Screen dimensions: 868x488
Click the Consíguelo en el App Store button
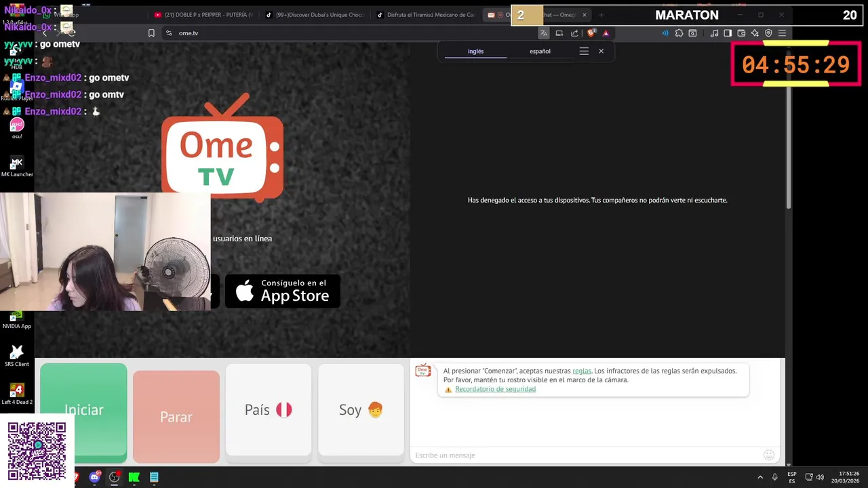pos(283,291)
